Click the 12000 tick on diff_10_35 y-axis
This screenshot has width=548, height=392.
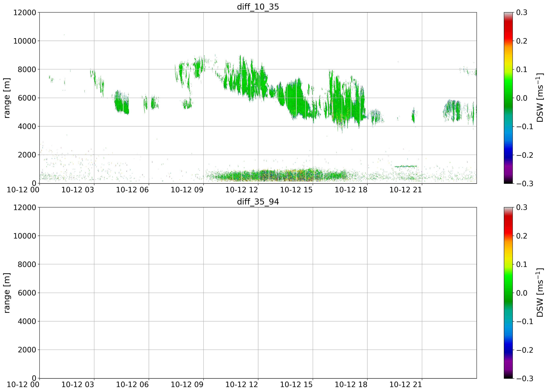point(25,13)
